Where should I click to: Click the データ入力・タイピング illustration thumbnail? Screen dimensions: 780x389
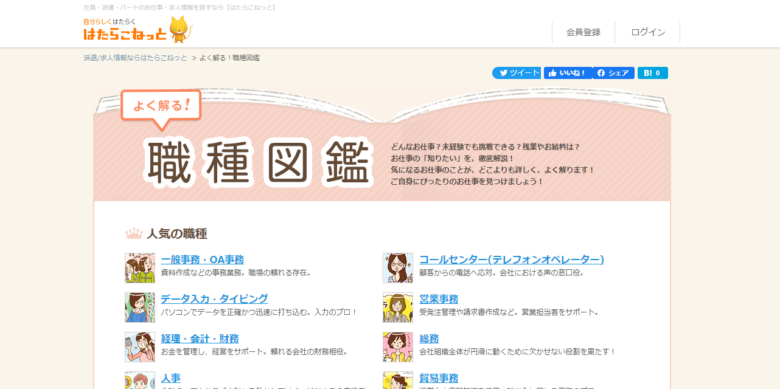[x=140, y=307]
